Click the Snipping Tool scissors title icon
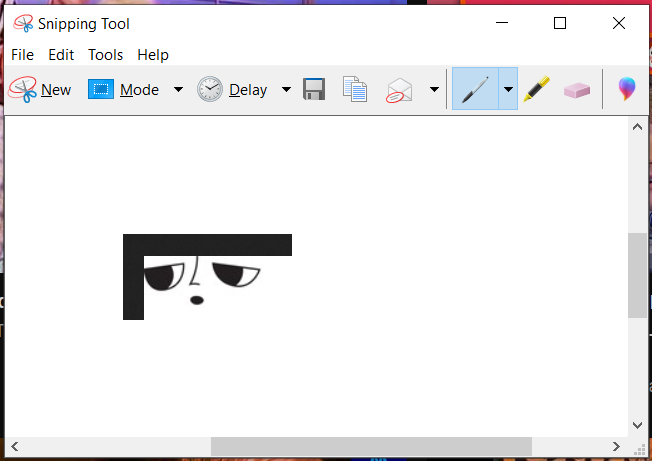Viewport: 652px width, 461px height. [x=23, y=24]
